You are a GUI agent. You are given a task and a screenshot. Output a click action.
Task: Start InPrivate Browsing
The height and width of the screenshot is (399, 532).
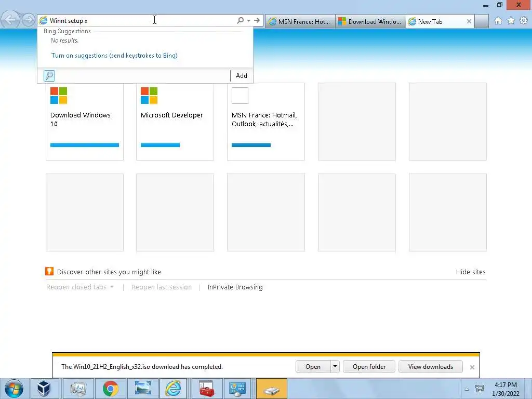235,287
